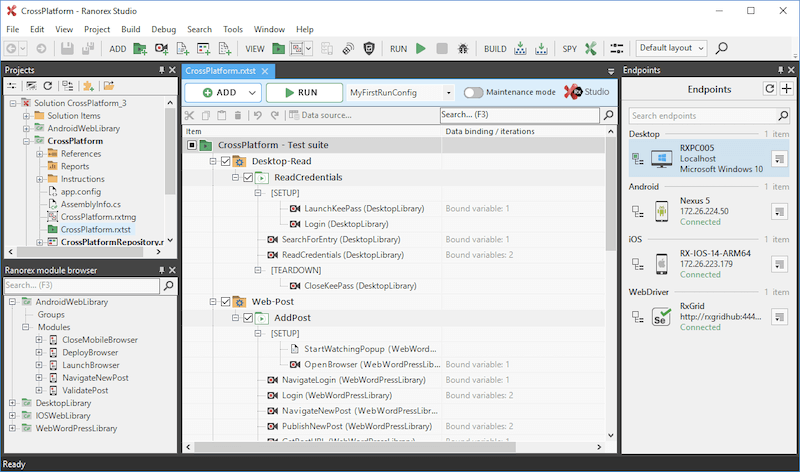Open the Project menu

97,30
